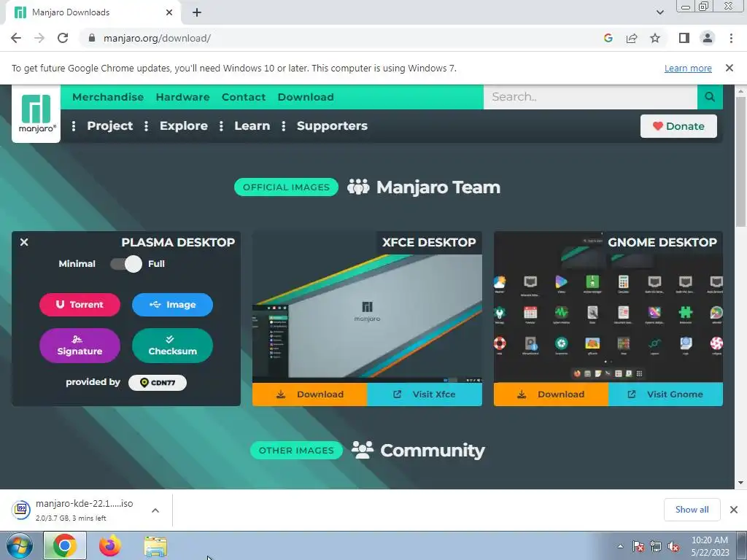Click the Donate button
The height and width of the screenshot is (560, 747).
pyautogui.click(x=678, y=126)
